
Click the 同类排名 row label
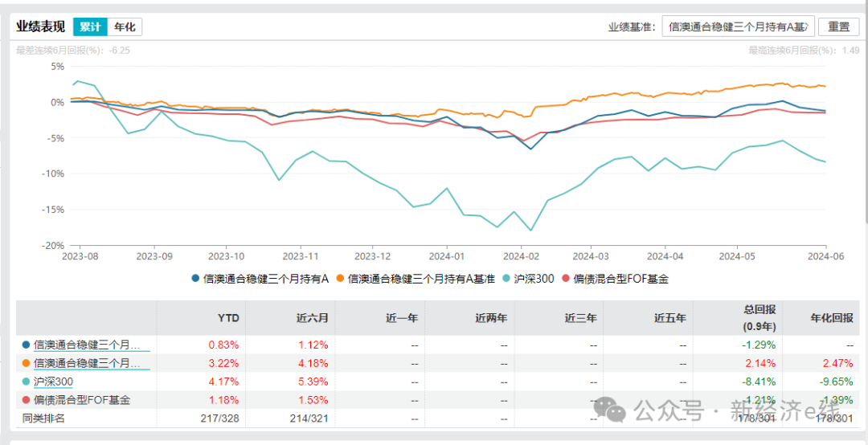43,418
